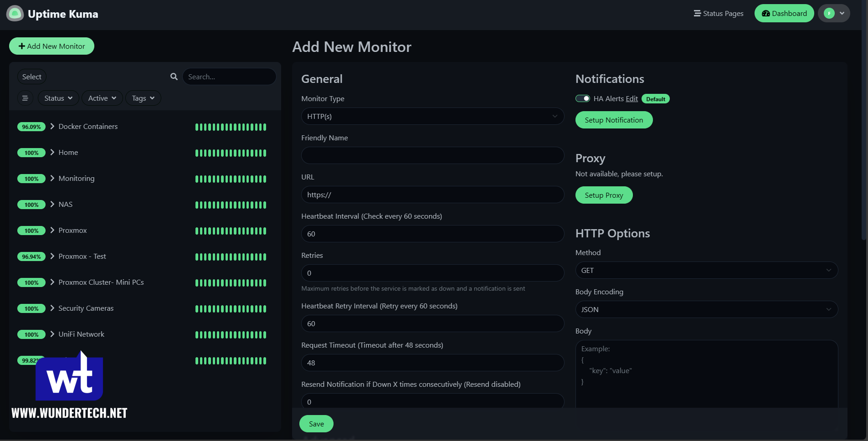The width and height of the screenshot is (868, 441).
Task: Click the URL input field
Action: (432, 195)
